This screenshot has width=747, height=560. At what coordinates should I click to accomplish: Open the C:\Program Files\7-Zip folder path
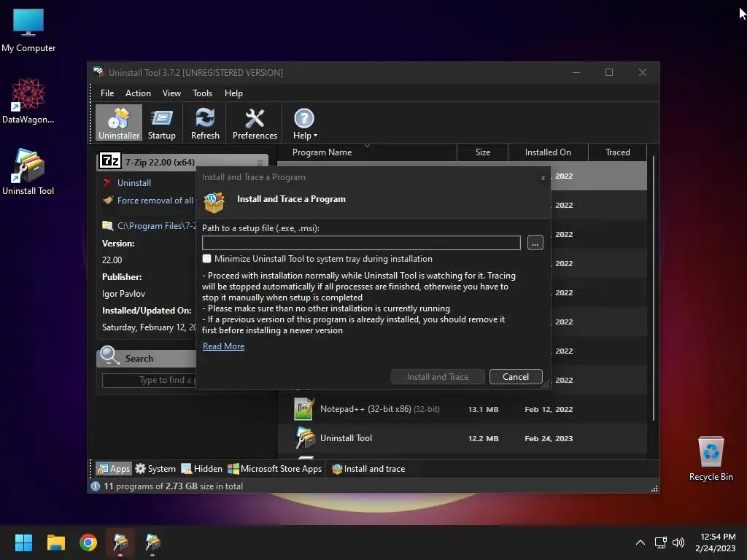156,226
